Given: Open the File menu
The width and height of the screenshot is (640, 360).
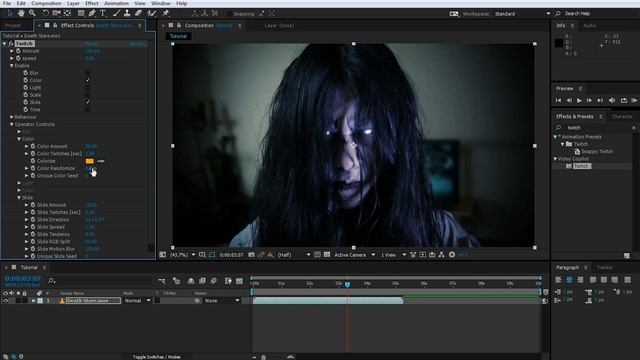Looking at the screenshot, I should [x=7, y=3].
